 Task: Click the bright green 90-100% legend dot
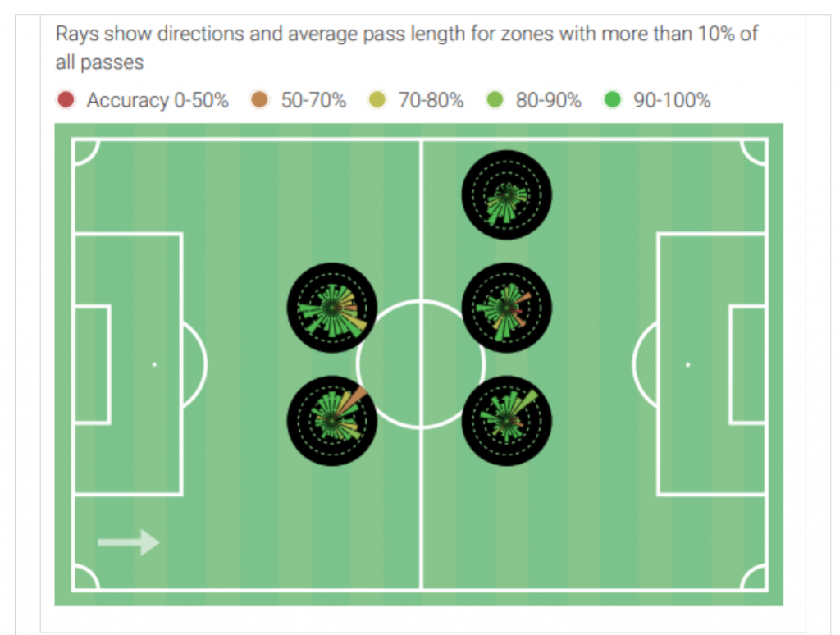(x=612, y=99)
